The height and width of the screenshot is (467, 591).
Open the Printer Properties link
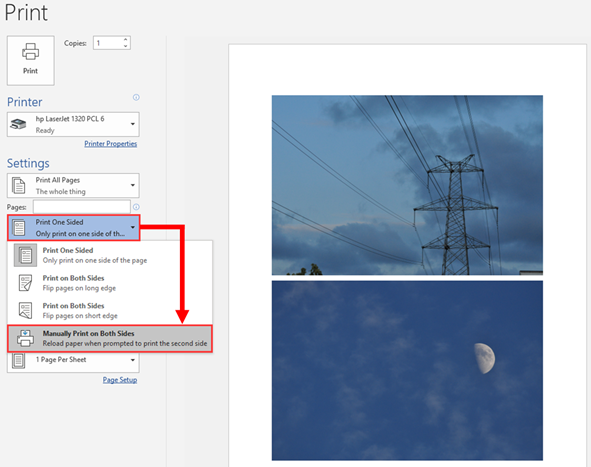[110, 144]
